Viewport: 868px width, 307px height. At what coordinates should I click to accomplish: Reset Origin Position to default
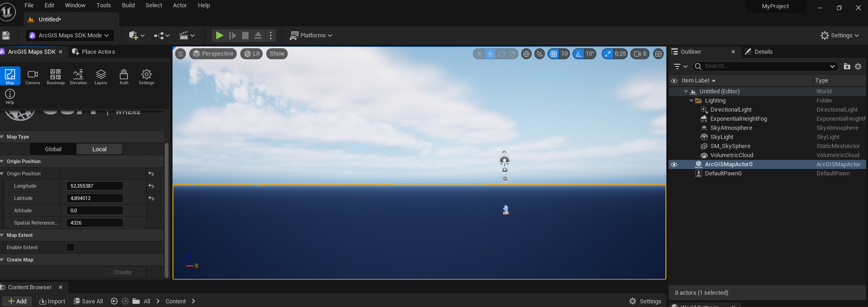point(151,174)
